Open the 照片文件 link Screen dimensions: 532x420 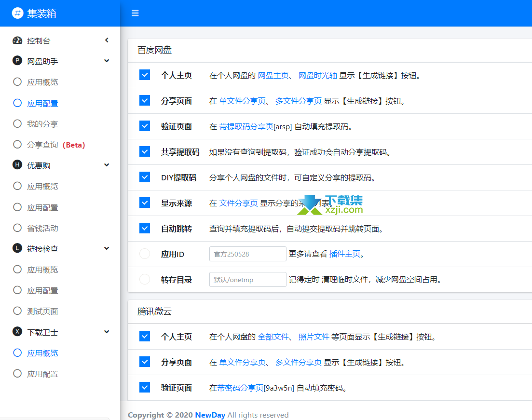[x=314, y=337]
